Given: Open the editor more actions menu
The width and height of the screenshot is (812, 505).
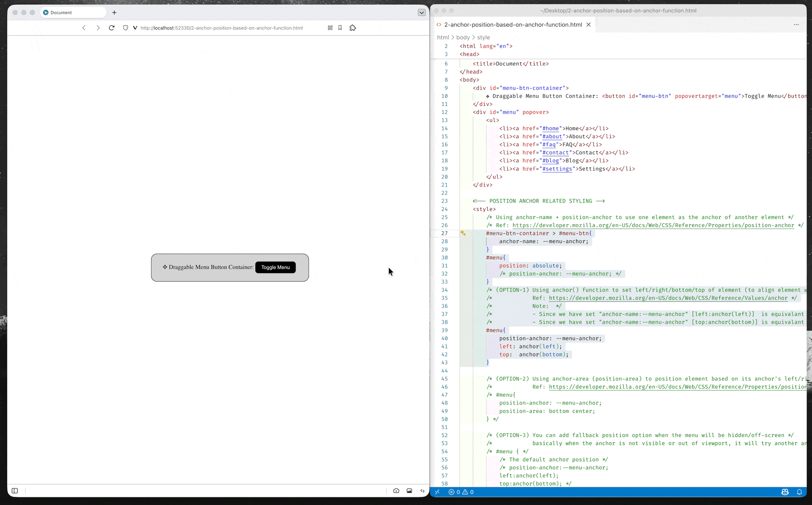Looking at the screenshot, I should [x=796, y=25].
